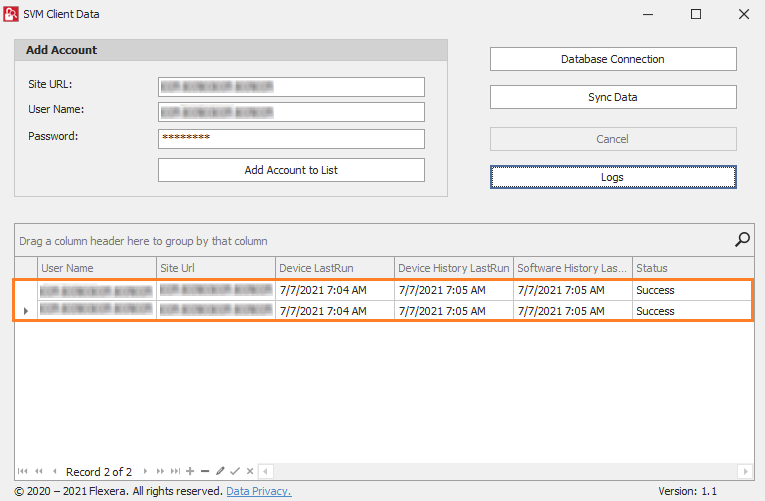Viewport: 765px width, 501px height.
Task: Maximize the SVM Client Data window
Action: (x=696, y=14)
